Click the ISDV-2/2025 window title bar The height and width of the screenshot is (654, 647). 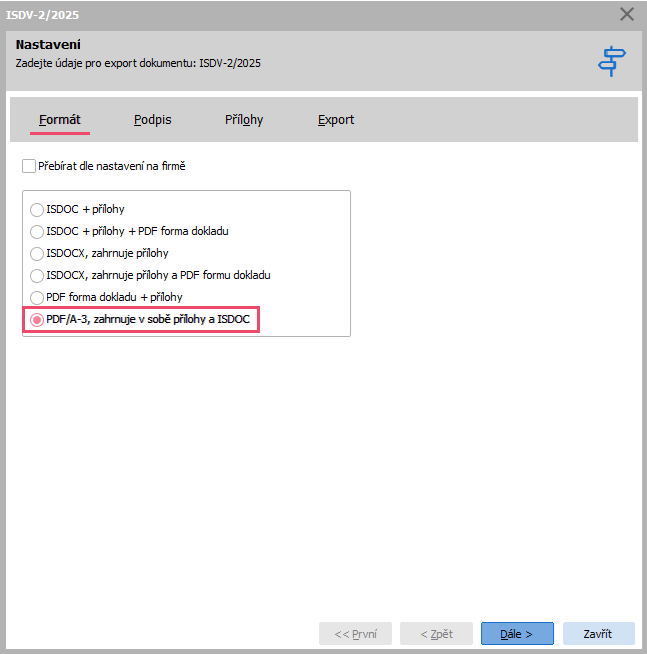point(300,14)
